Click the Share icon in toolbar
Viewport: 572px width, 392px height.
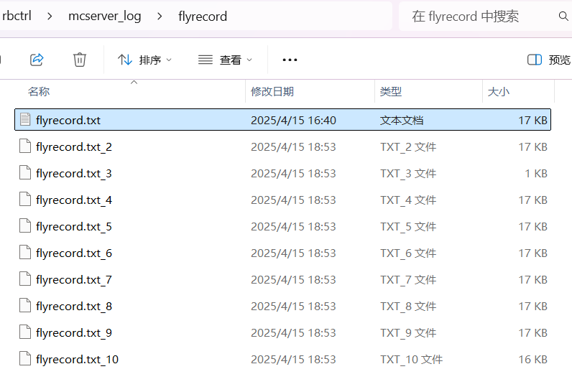(37, 60)
